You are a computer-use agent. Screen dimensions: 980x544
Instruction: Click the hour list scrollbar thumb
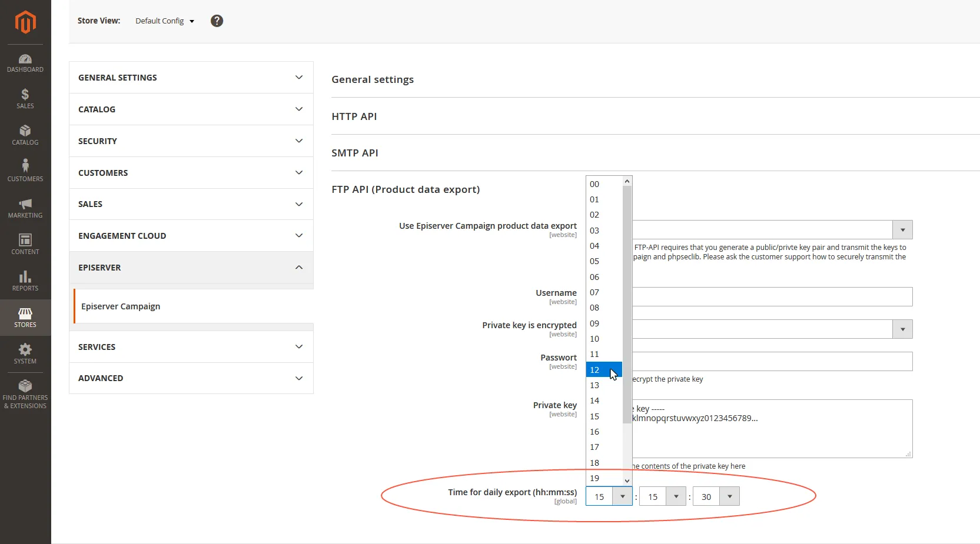coord(627,305)
